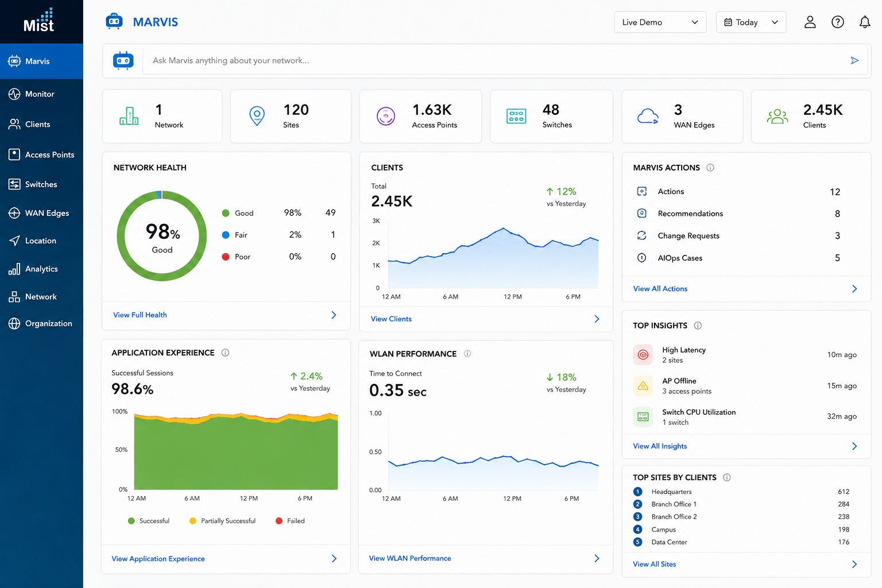Image resolution: width=882 pixels, height=588 pixels.
Task: Click the Application Experience info icon
Action: click(x=225, y=353)
